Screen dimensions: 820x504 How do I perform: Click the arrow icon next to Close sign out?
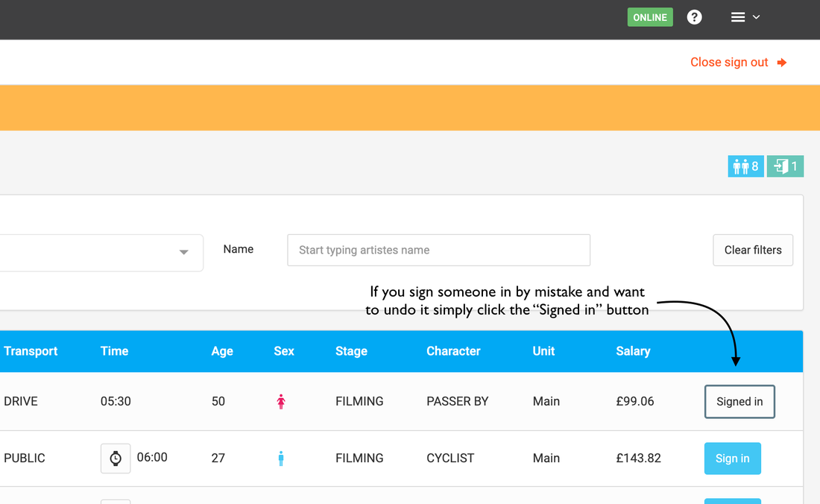coord(782,63)
